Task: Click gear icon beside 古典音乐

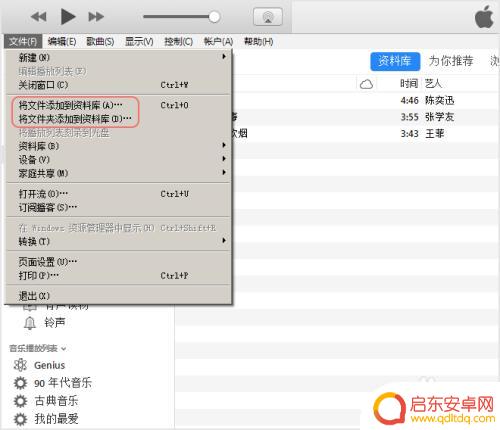Action: pyautogui.click(x=20, y=401)
